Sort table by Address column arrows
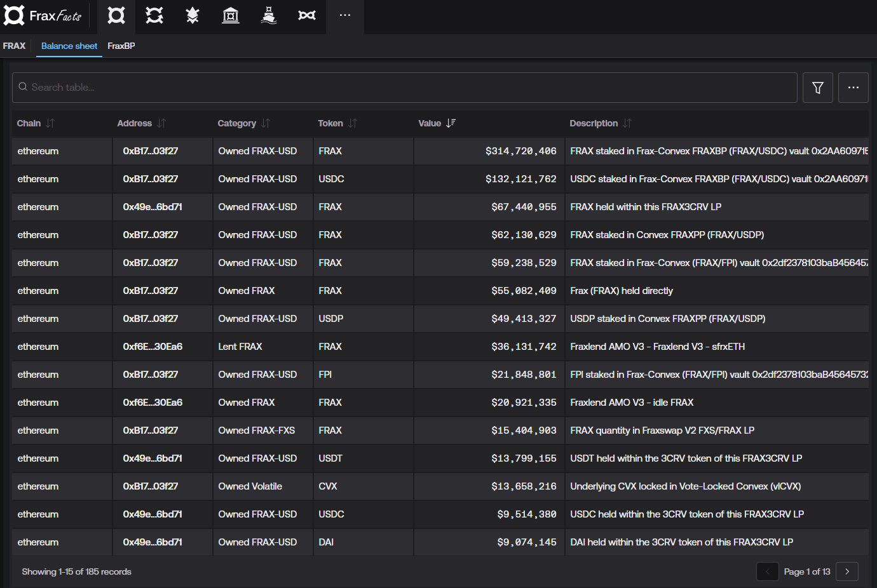The image size is (877, 588). [x=161, y=123]
